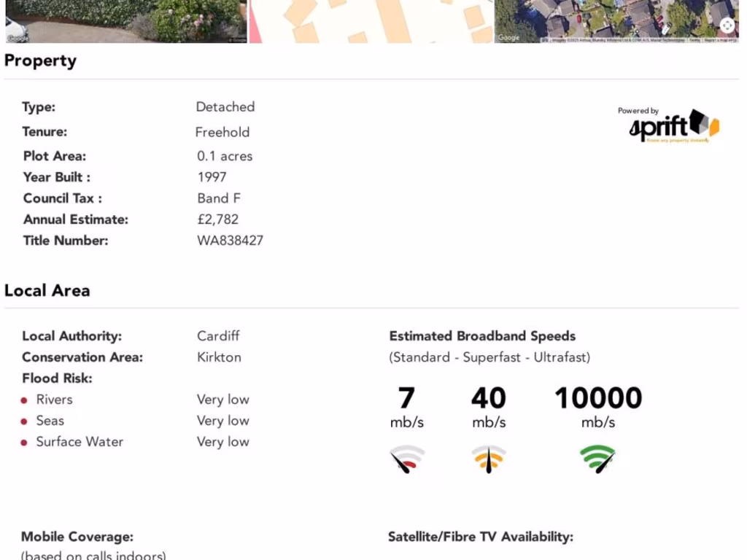Click the Satellite/Fibre TV Availability heading

point(481,537)
